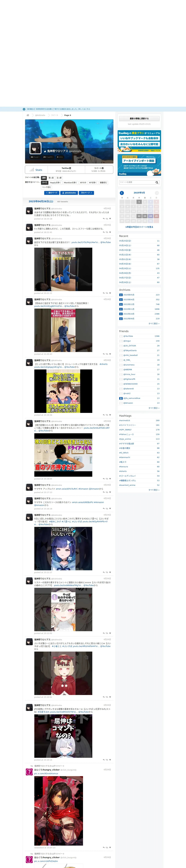Open archive list icon for 2022年11月

coord(121,309)
